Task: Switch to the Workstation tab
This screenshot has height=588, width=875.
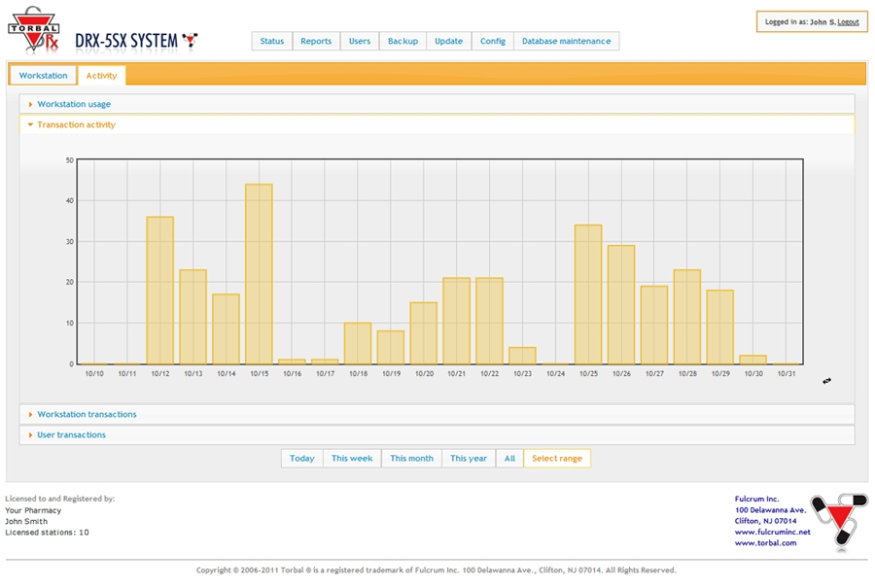Action: [x=43, y=75]
